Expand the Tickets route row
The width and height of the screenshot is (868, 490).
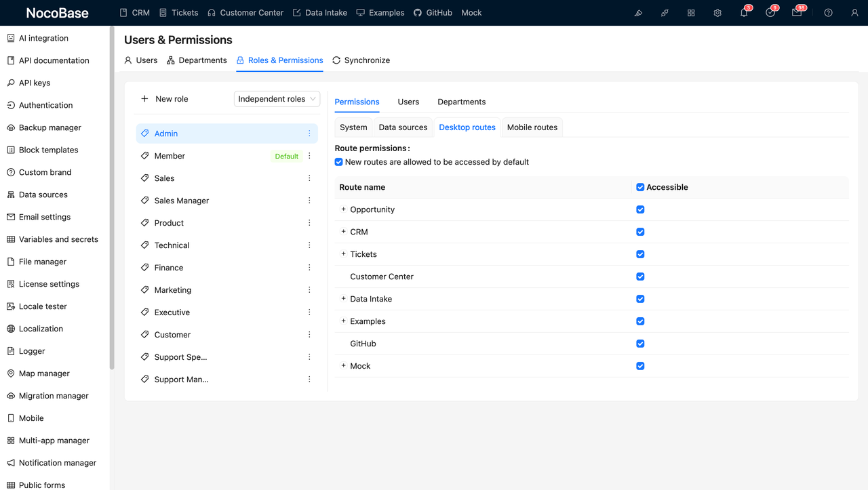[x=342, y=254]
